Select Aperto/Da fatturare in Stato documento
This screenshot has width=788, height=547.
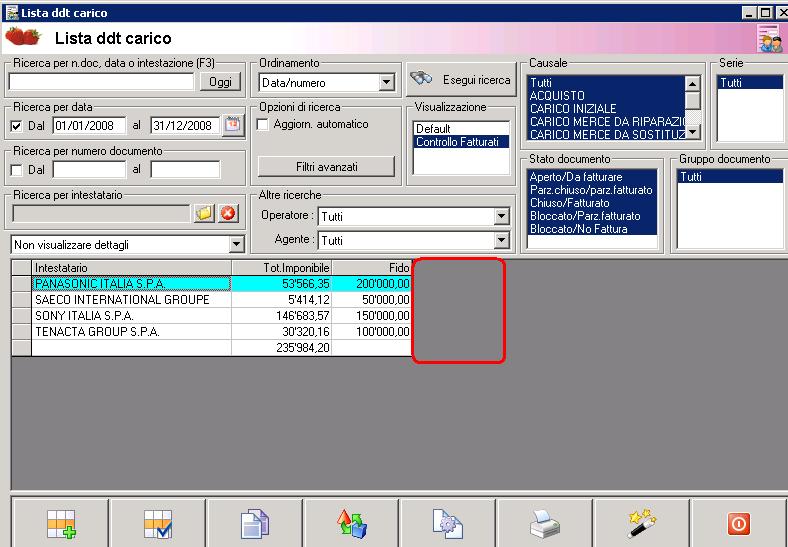592,177
